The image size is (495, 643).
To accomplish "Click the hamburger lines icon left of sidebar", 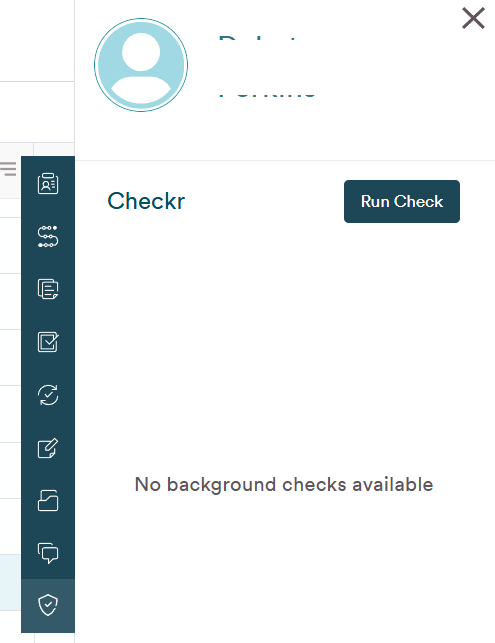I will tap(8, 169).
